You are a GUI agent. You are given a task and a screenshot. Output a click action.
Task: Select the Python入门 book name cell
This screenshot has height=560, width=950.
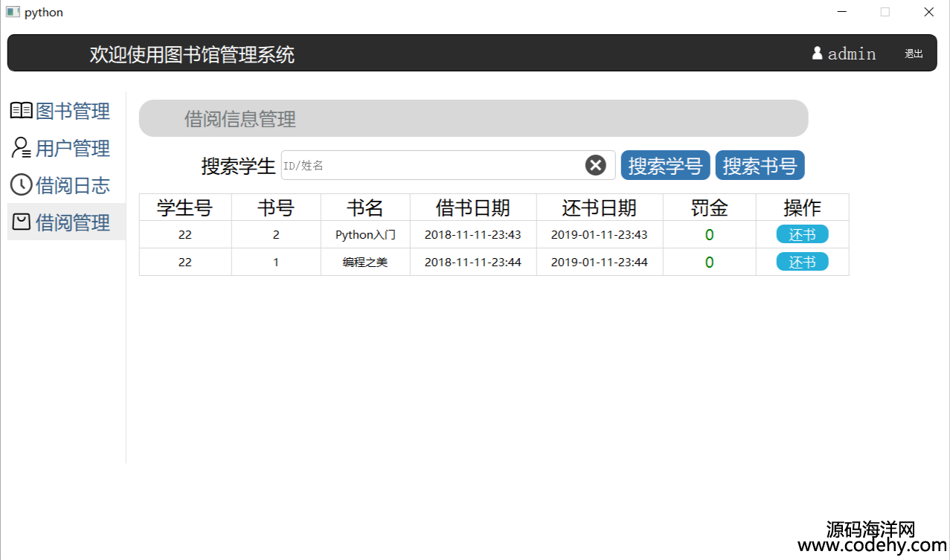[365, 235]
